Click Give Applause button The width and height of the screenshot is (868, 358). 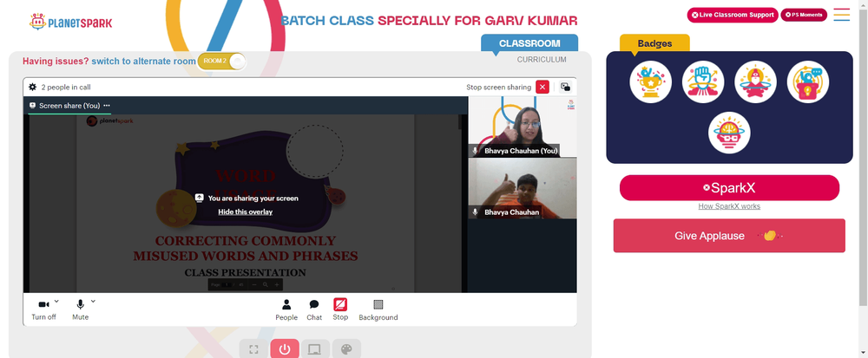[x=729, y=236]
